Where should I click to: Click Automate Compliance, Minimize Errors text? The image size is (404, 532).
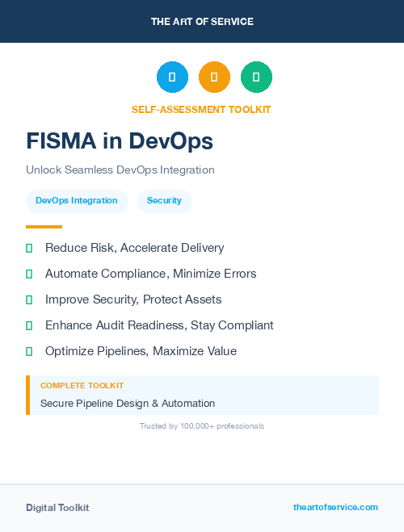(151, 274)
